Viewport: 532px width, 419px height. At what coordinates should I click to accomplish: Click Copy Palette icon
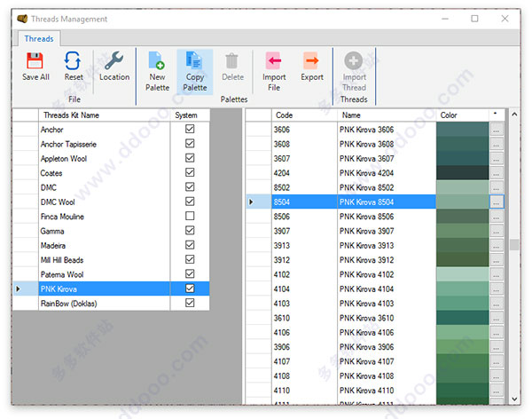(x=194, y=61)
